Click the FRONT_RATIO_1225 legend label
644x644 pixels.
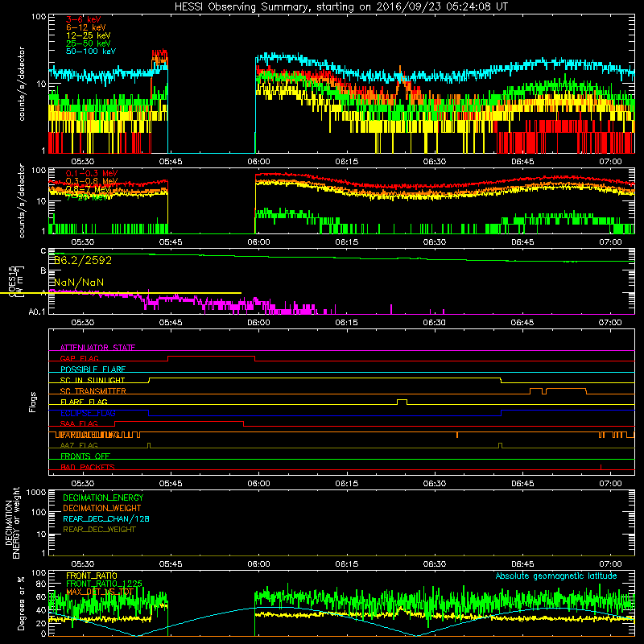click(x=105, y=584)
